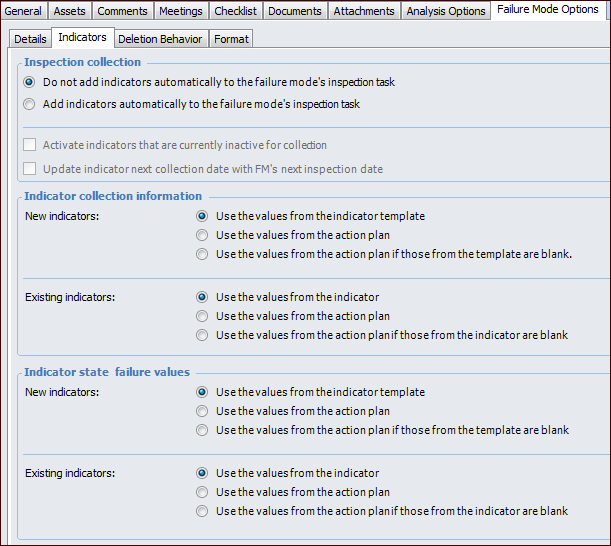Switch to the Documents tab
Screen dimensions: 611x546
click(x=296, y=11)
